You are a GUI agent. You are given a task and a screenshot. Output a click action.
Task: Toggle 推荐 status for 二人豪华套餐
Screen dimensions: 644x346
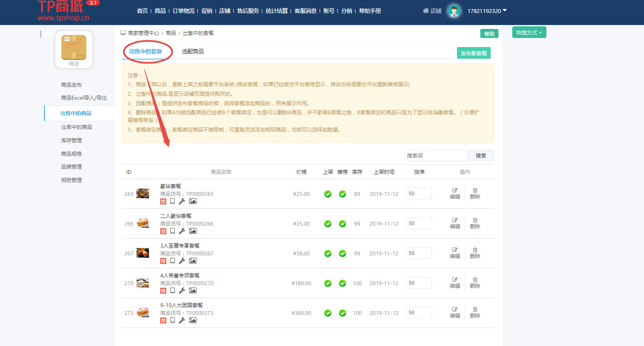click(343, 224)
